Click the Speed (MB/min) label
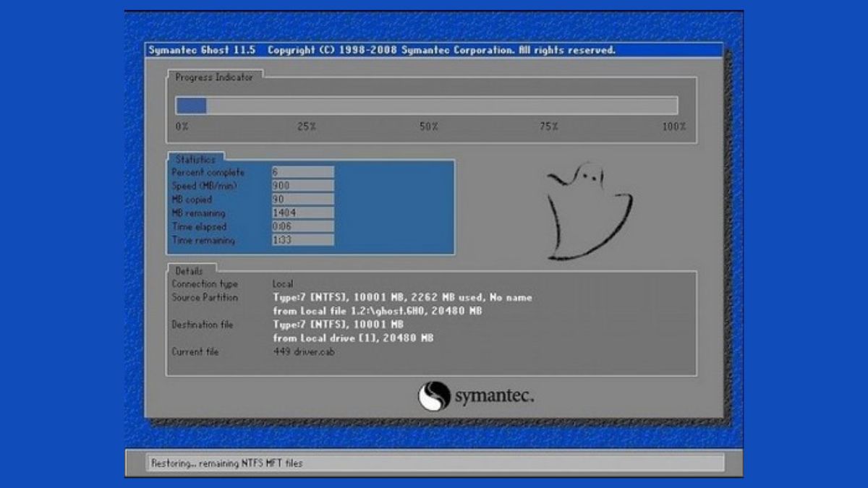The width and height of the screenshot is (868, 488). click(x=205, y=186)
